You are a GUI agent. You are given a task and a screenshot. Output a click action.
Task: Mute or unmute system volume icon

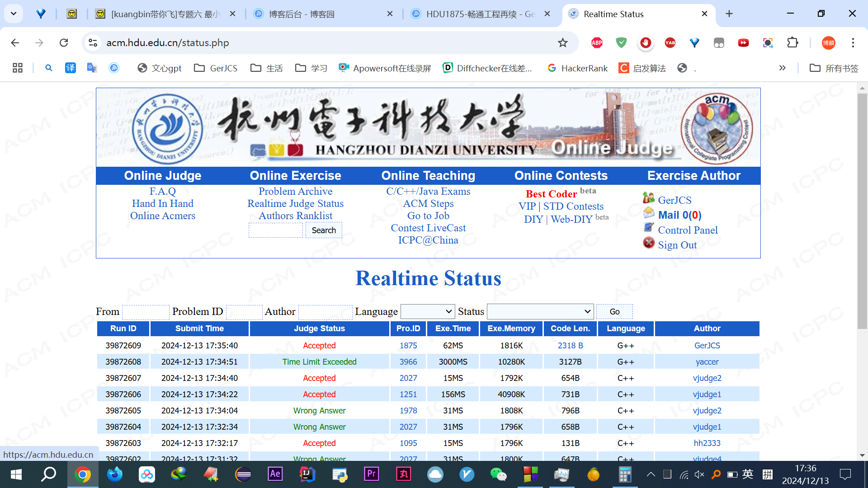[699, 474]
